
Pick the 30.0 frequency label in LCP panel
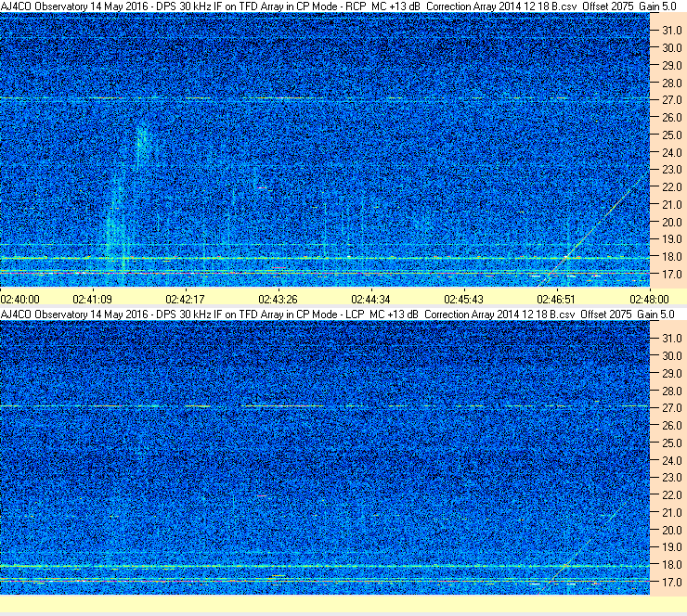click(671, 356)
